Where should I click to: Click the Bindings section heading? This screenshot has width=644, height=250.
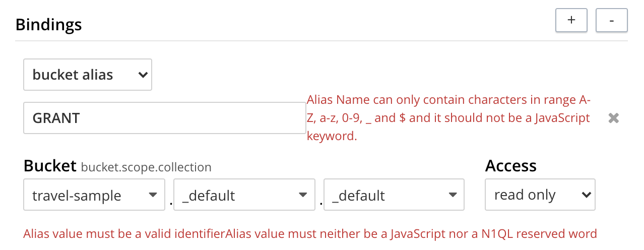(x=48, y=24)
